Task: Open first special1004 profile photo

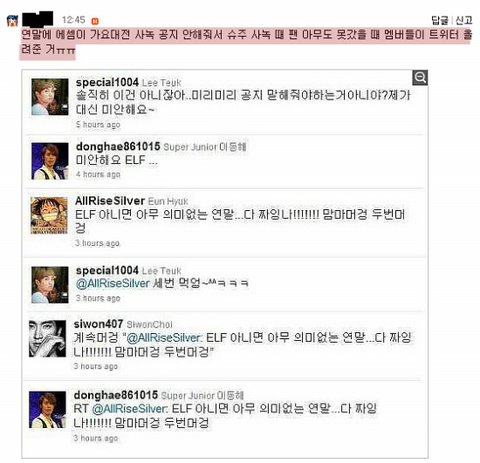Action: (50, 97)
